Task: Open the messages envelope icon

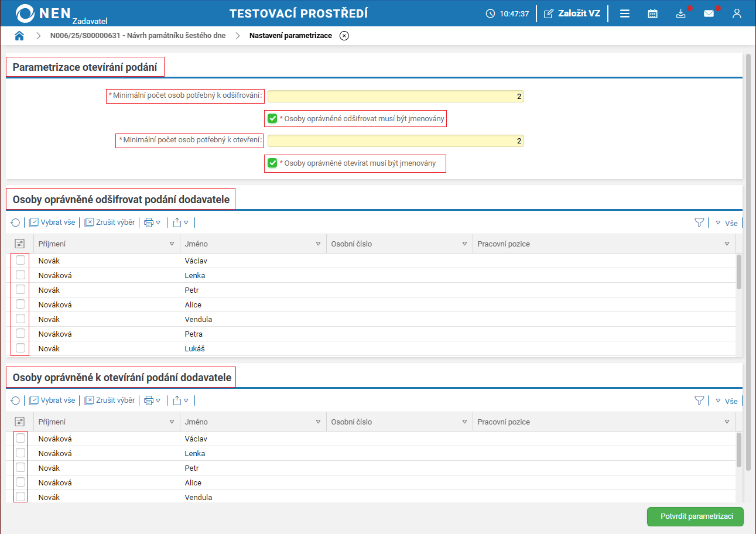Action: click(x=709, y=13)
